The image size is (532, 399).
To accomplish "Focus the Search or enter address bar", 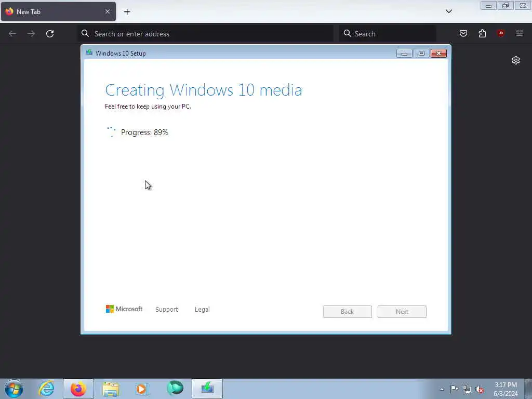I will 205,34.
